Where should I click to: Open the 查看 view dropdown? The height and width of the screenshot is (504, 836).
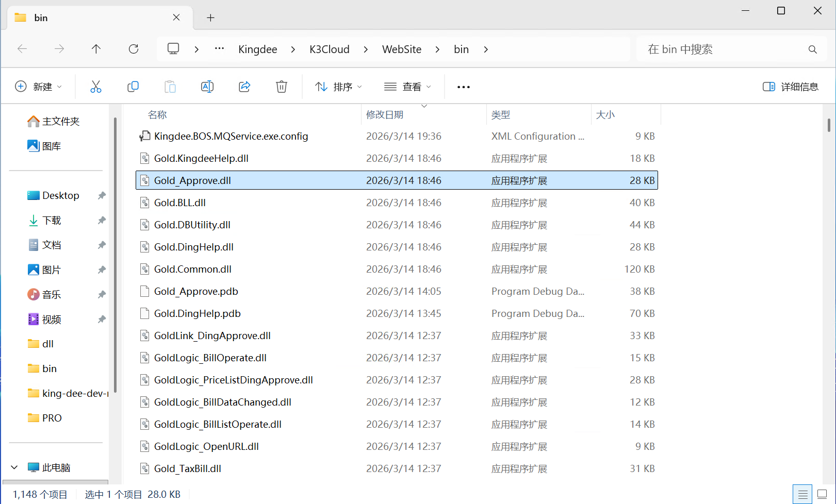click(x=407, y=87)
